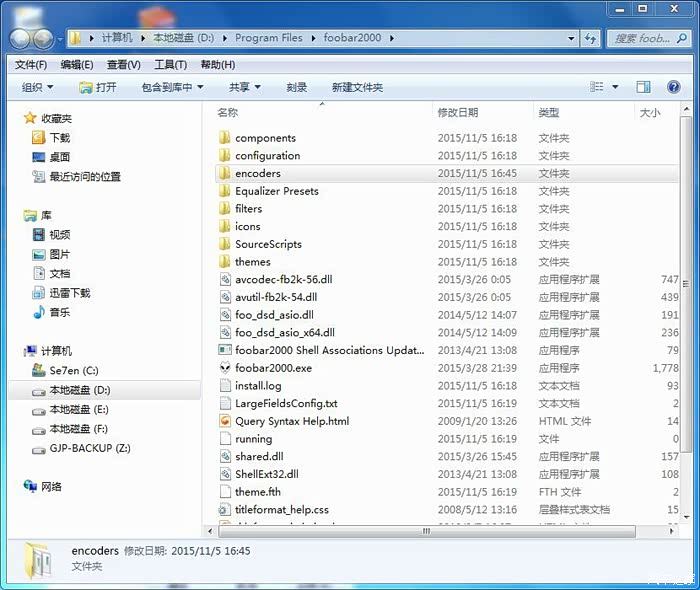The image size is (700, 590).
Task: Click the 新建文件夹 button
Action: pos(357,87)
